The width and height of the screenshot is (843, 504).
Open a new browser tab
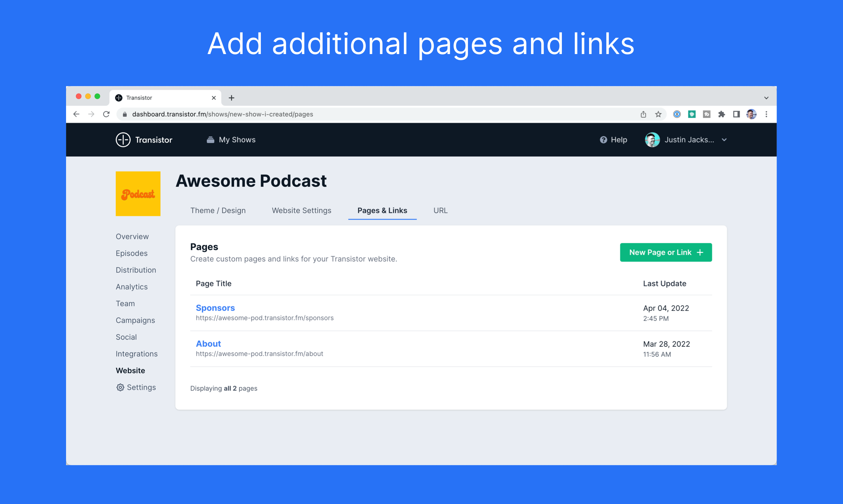click(231, 98)
